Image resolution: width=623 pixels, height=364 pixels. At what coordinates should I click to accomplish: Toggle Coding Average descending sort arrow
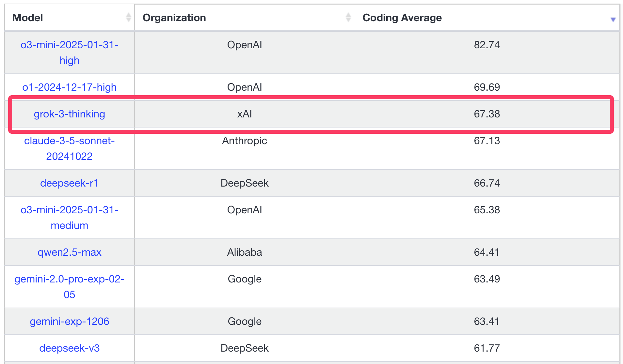tap(613, 20)
